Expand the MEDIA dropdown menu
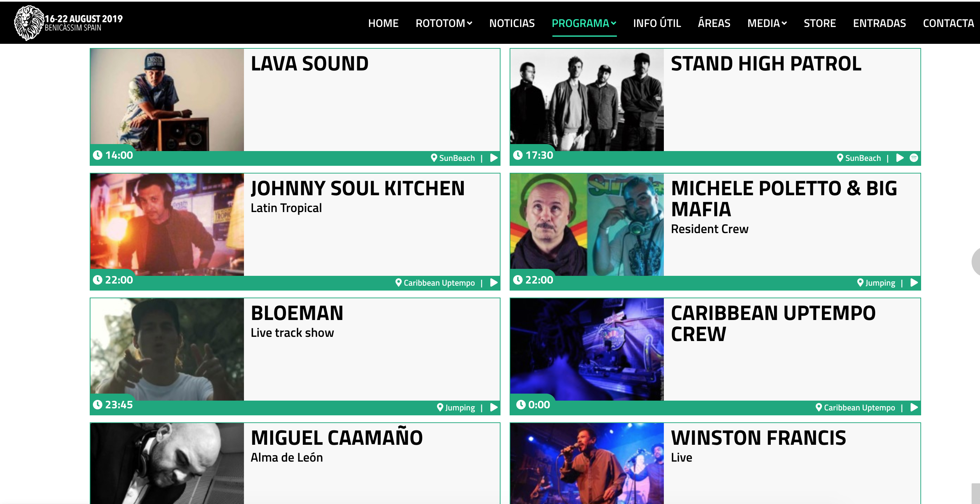The image size is (980, 504). (x=767, y=23)
